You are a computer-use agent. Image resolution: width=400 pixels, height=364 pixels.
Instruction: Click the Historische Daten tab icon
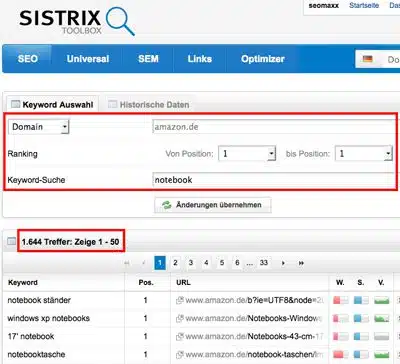click(113, 104)
